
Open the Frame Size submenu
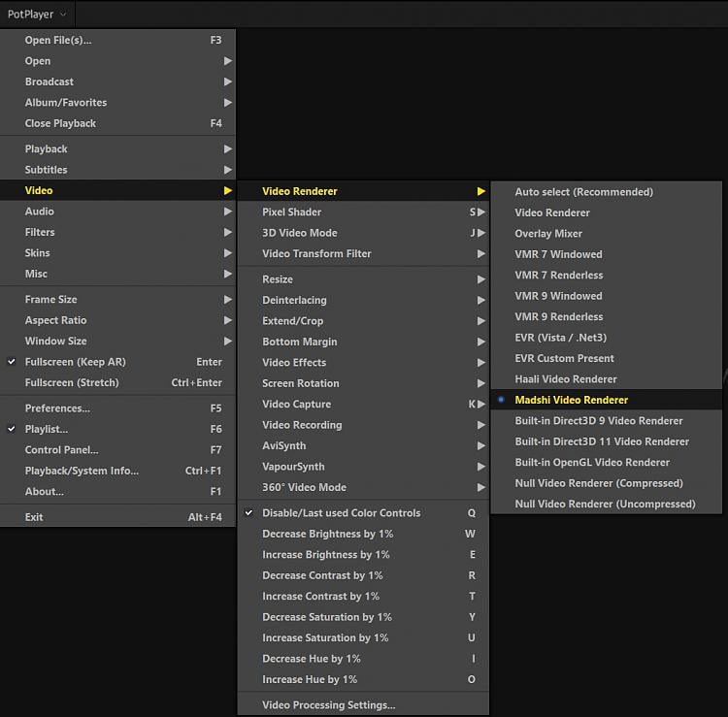pos(117,300)
